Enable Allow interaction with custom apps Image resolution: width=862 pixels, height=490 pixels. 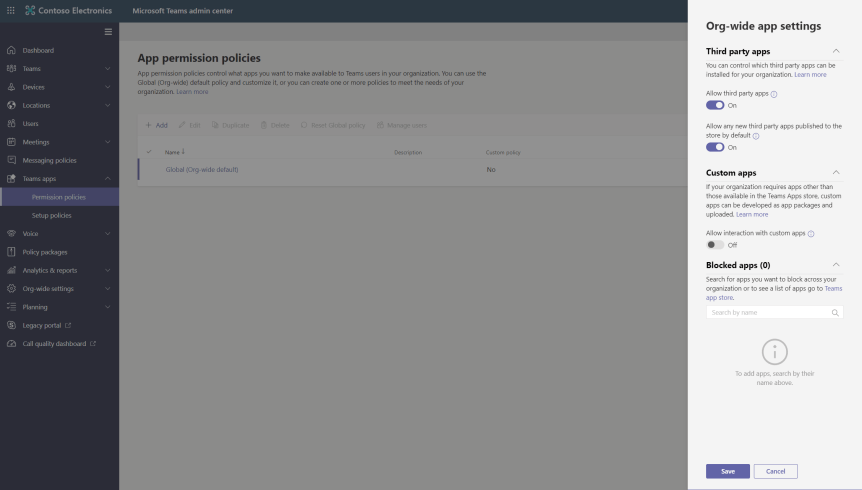tap(715, 244)
